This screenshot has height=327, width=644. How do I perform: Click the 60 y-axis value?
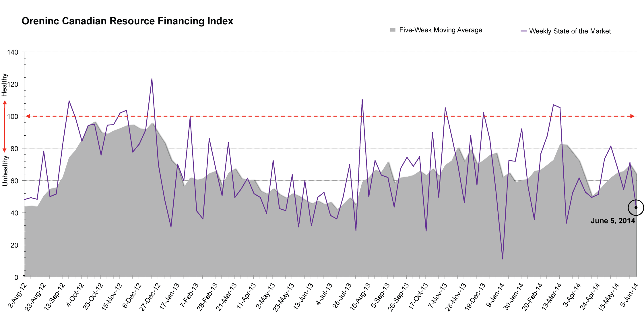click(x=15, y=181)
